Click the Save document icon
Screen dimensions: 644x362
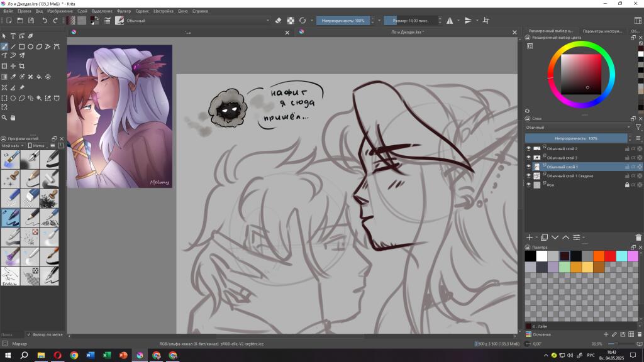(31, 21)
